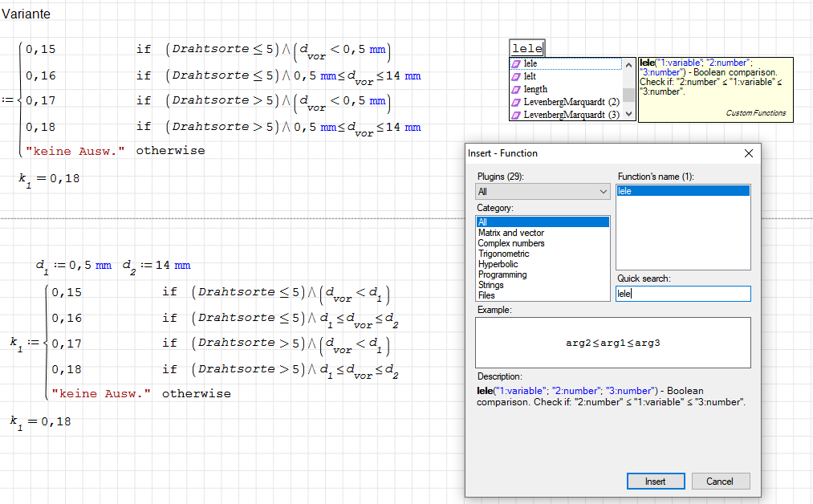Click the icon next to lelt suggestion
813x504 pixels.
point(516,76)
